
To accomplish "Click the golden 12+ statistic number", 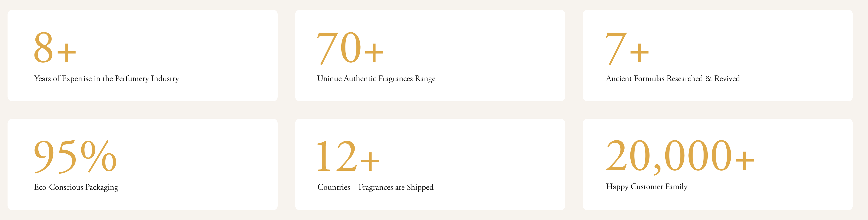I will coord(349,156).
